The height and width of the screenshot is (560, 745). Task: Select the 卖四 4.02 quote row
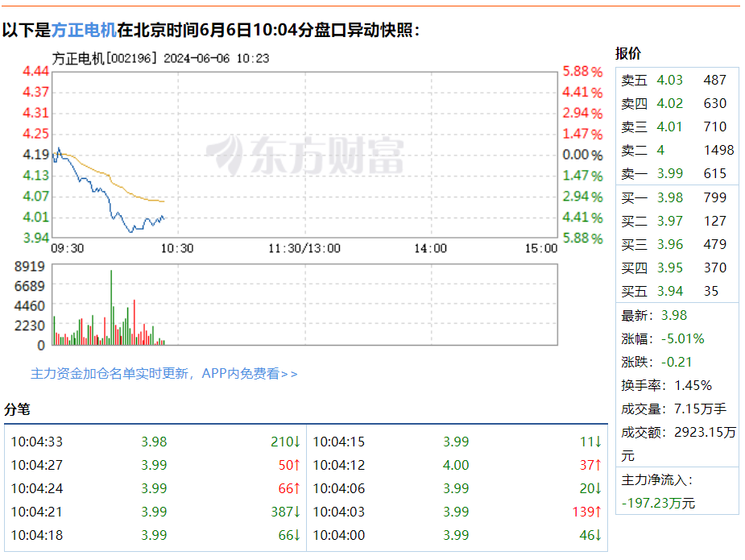(677, 103)
